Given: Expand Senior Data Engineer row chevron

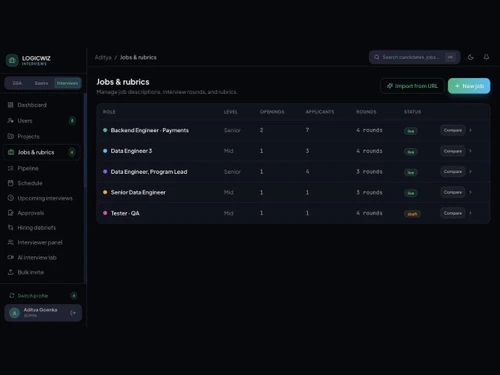Looking at the screenshot, I should (470, 192).
